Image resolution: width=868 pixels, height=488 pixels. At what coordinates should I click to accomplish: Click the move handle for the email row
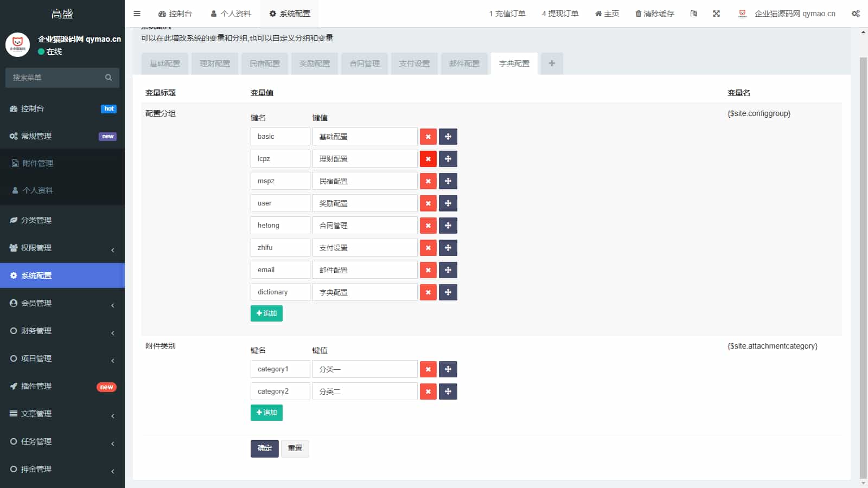(x=448, y=270)
